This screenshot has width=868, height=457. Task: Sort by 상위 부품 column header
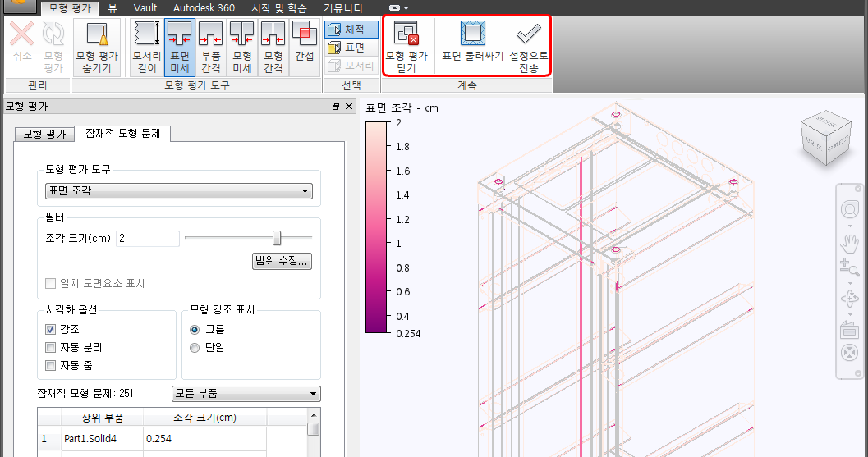click(x=102, y=417)
